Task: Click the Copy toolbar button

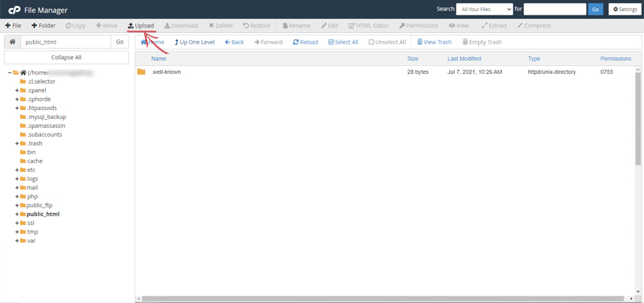Action: [x=76, y=26]
